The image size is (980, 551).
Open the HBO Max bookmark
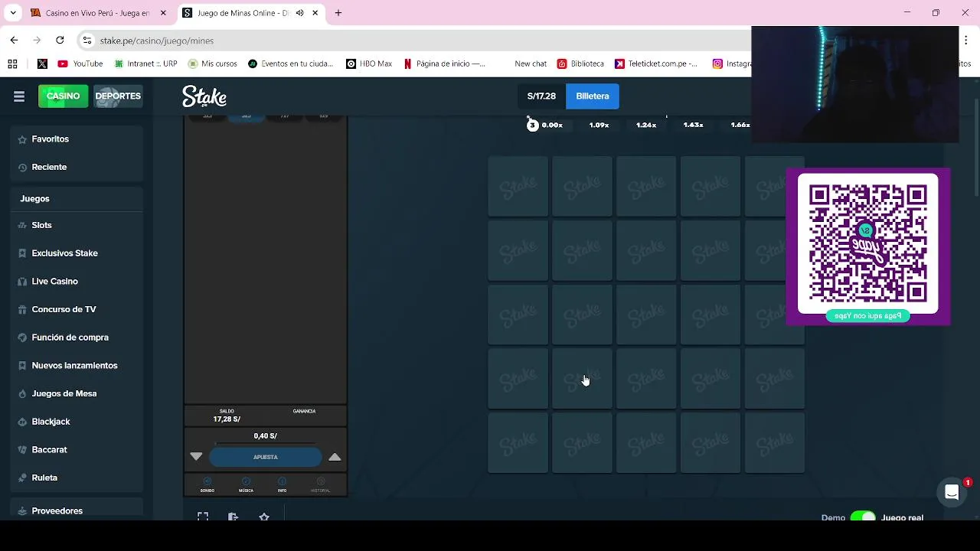coord(369,64)
